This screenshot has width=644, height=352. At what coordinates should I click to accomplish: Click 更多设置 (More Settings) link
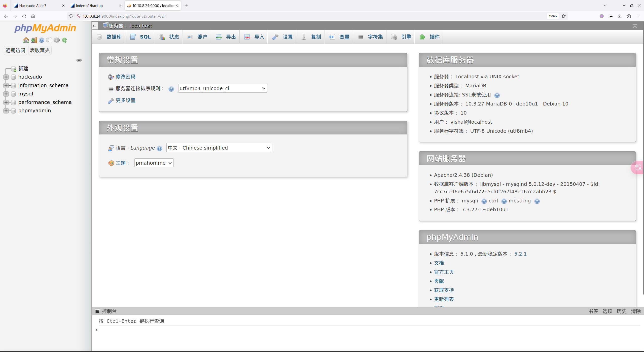[125, 100]
